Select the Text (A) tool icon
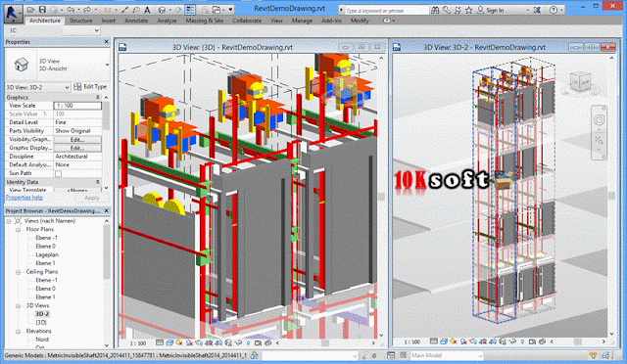The height and width of the screenshot is (364, 627). (147, 10)
